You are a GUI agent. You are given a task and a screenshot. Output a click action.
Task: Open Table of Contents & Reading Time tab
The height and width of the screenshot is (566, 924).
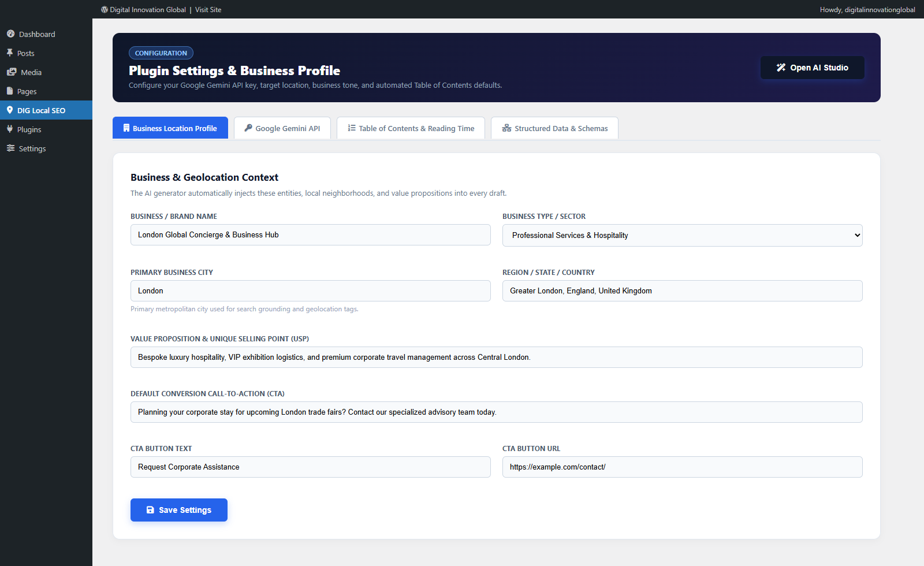411,128
